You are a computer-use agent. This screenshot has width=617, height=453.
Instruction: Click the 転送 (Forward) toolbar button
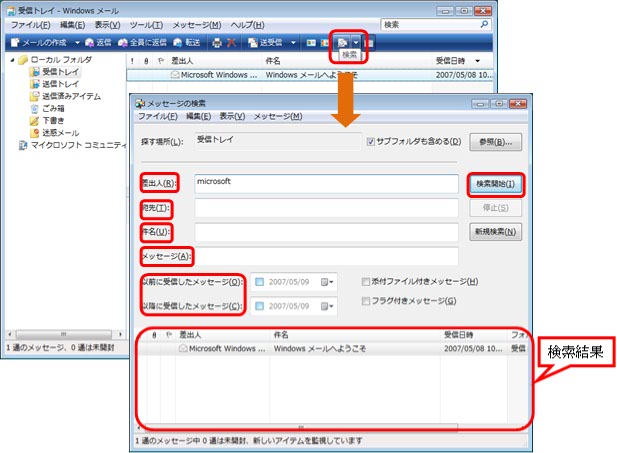184,43
